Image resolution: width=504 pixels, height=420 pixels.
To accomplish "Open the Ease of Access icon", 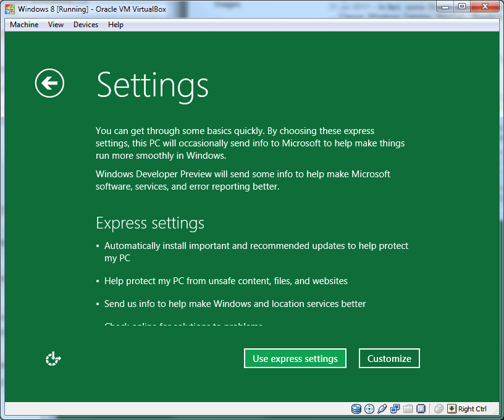I will pos(53,359).
